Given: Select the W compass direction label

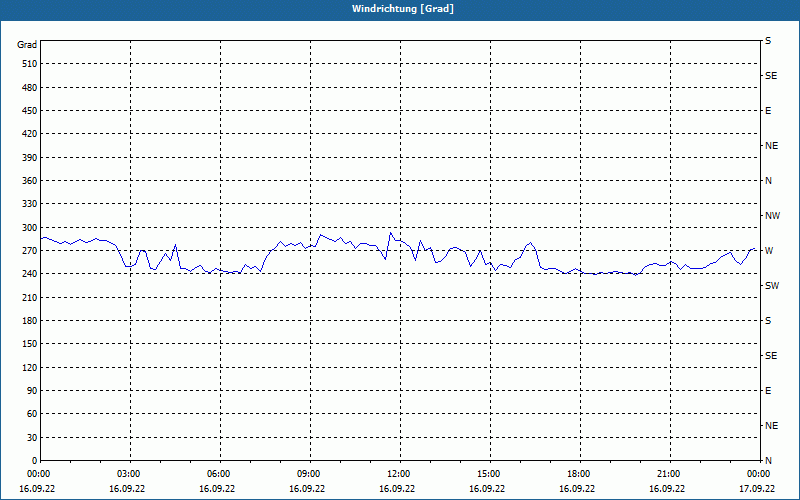Looking at the screenshot, I should coord(769,251).
